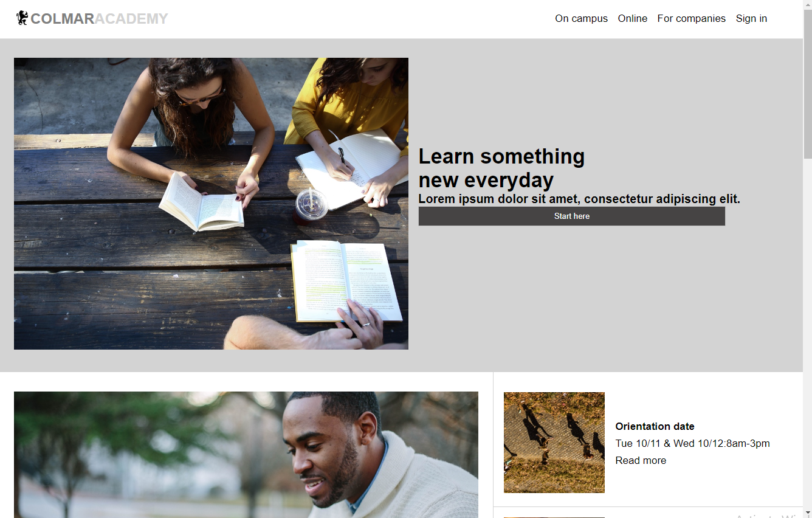This screenshot has height=518, width=812.
Task: Select the Orientation date heading
Action: (x=655, y=427)
